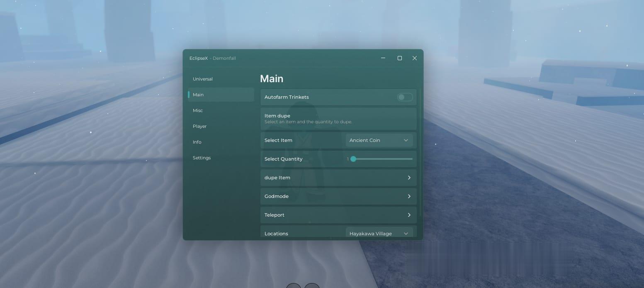The width and height of the screenshot is (644, 288).
Task: Click the chevron arrow on Godmode row
Action: click(409, 196)
